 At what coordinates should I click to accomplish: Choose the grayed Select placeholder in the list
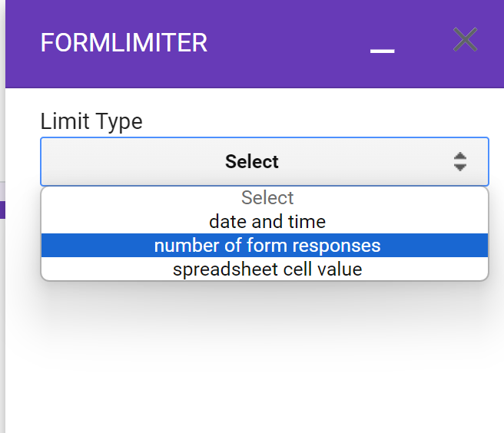coord(267,198)
